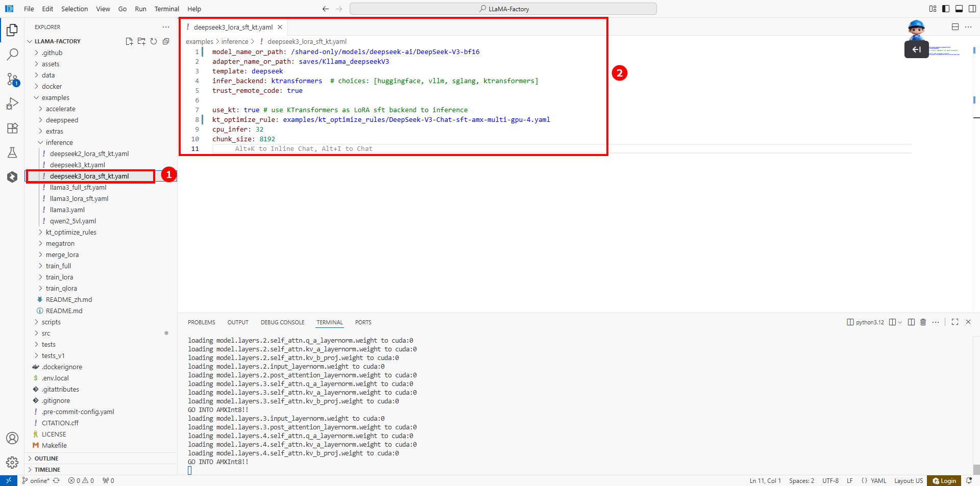
Task: Open the Testing flask icon view
Action: click(12, 152)
